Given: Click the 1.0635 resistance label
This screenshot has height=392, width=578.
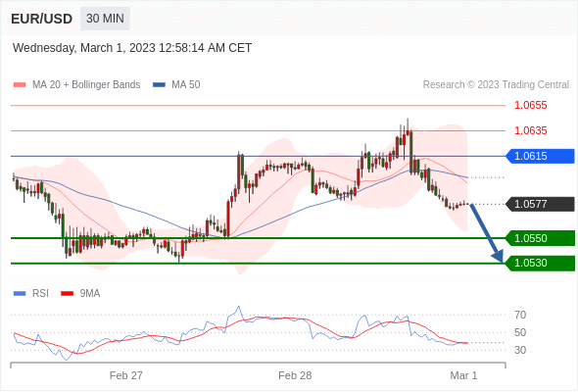Looking at the screenshot, I should (530, 130).
